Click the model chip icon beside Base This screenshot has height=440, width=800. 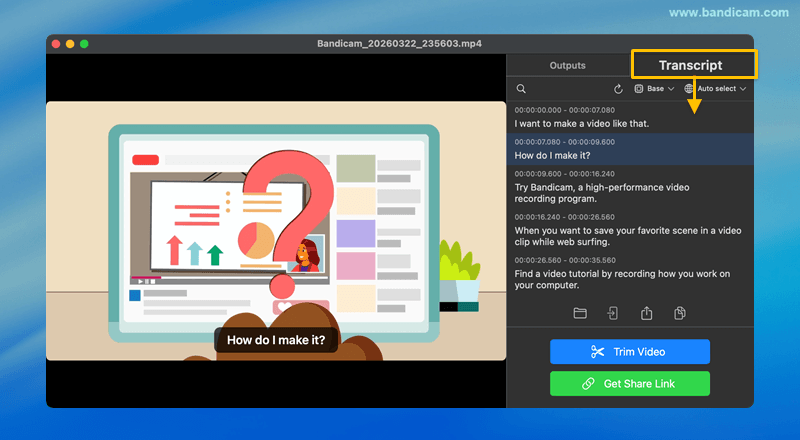click(x=639, y=89)
